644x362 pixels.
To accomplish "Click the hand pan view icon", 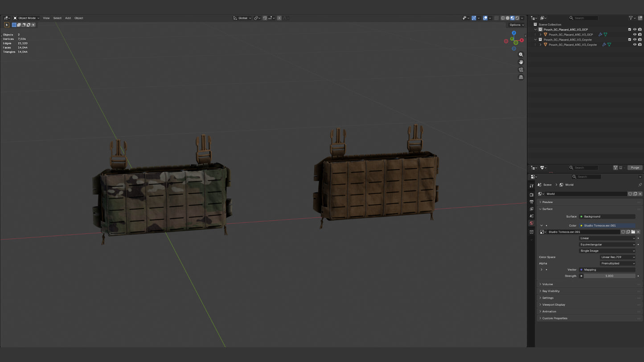I will [x=521, y=62].
